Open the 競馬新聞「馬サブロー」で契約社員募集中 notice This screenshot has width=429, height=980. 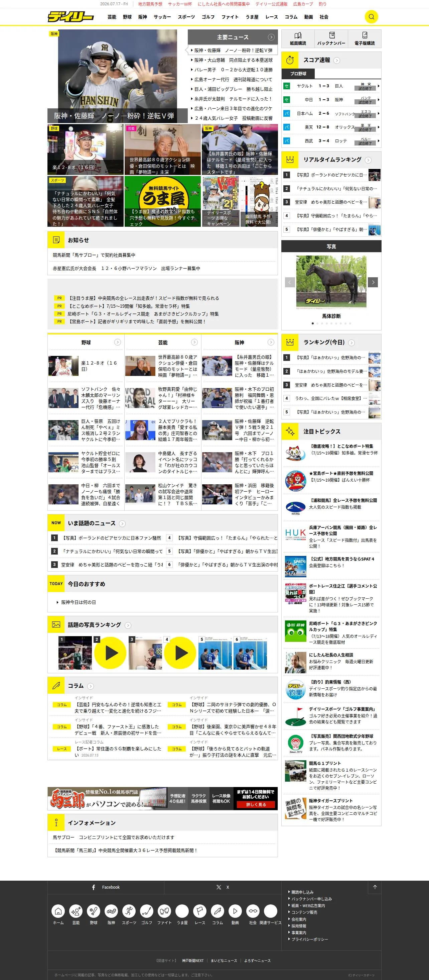(94, 255)
